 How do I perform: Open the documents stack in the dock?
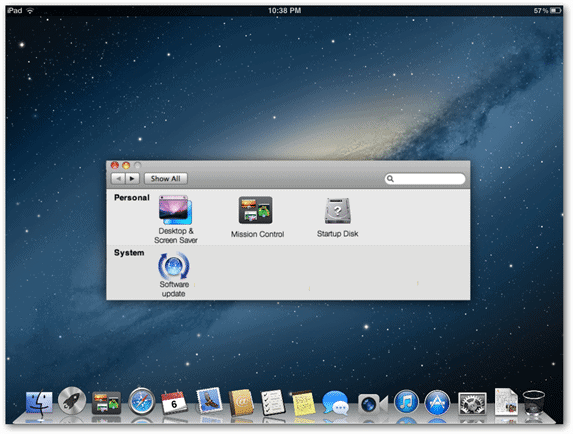(506, 402)
